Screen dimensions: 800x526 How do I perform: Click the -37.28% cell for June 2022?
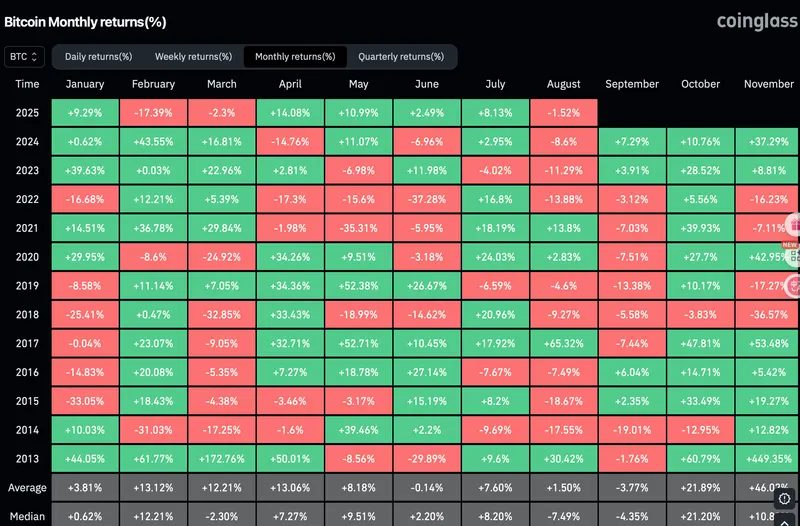coord(427,199)
